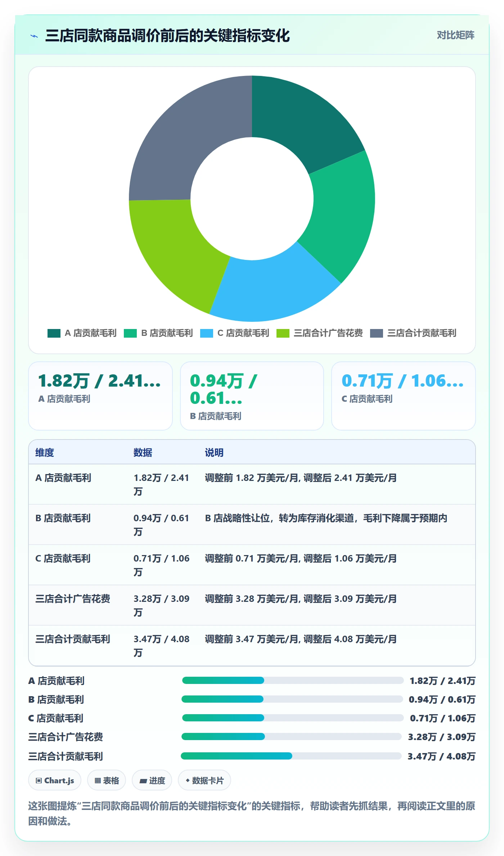Image resolution: width=504 pixels, height=856 pixels.
Task: Click the 3.28万 / 3.09万 table cell
Action: [162, 605]
